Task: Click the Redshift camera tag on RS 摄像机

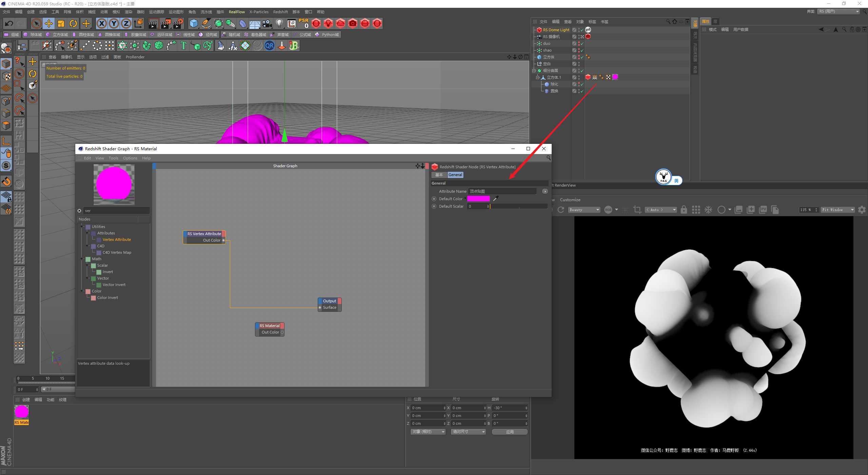Action: (588, 36)
